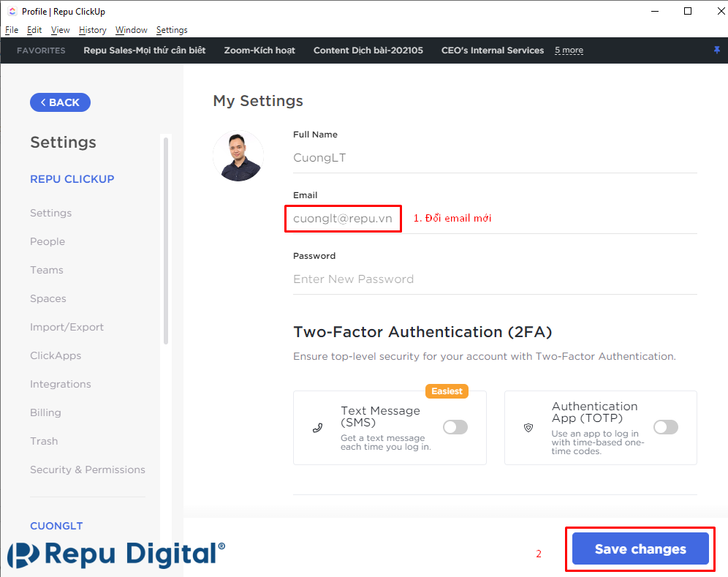Screen dimensions: 728x577
Task: Click the Enter New Password field
Action: click(495, 279)
